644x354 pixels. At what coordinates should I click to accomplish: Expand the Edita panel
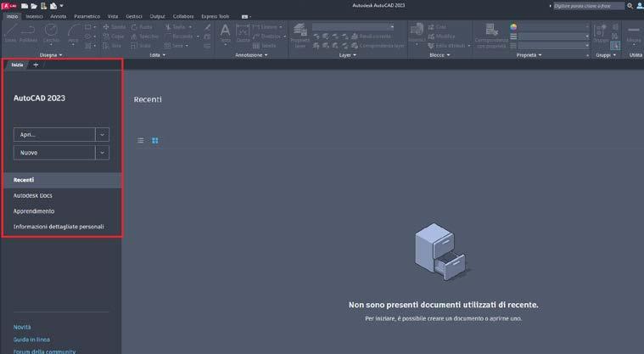157,54
